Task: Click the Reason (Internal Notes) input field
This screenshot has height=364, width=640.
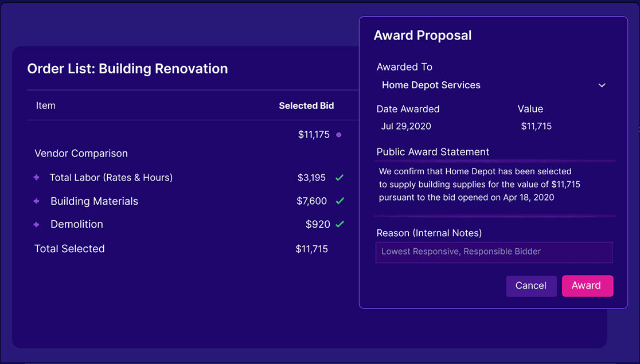Action: (494, 252)
